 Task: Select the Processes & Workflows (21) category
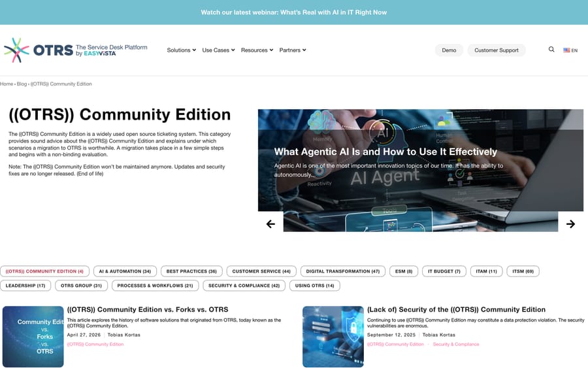tap(155, 286)
